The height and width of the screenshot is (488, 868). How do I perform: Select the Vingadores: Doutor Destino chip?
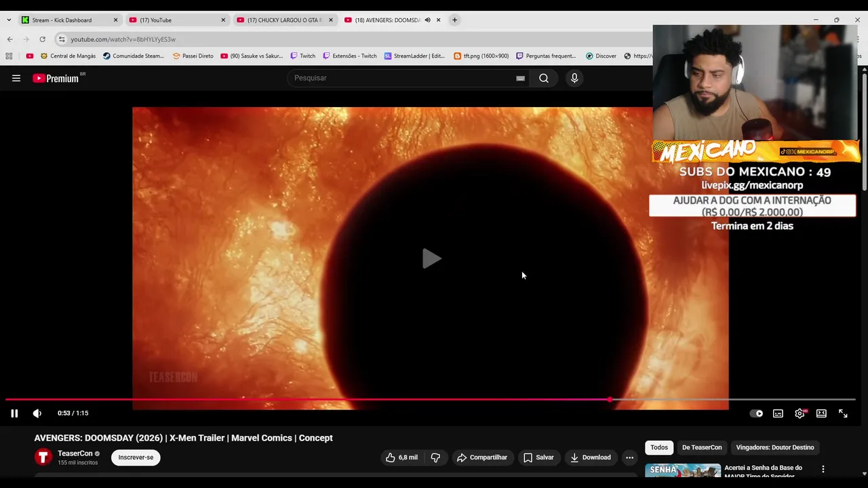click(x=775, y=447)
